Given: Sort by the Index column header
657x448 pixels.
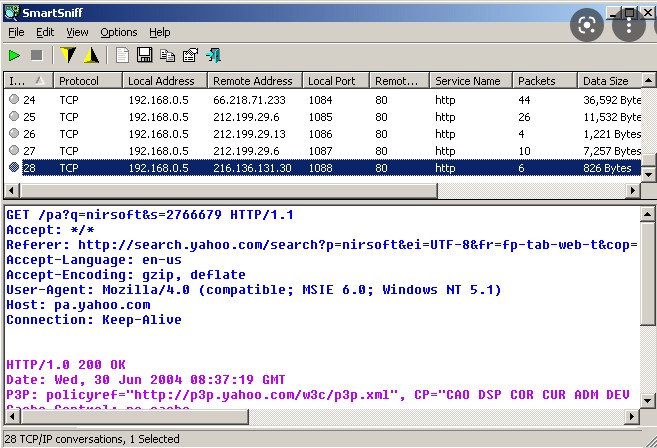Looking at the screenshot, I should (28, 80).
